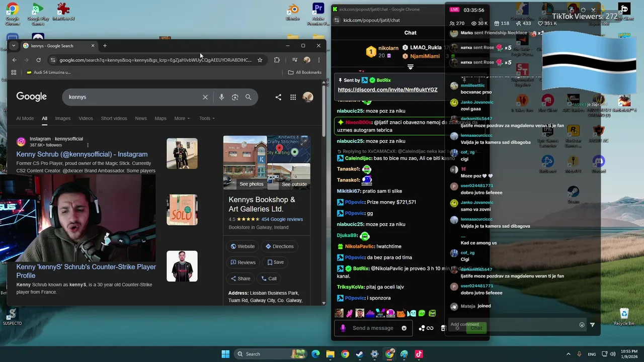The image size is (644, 362).
Task: Open TikTok Live Studio taskbar icon
Action: pyautogui.click(x=419, y=354)
